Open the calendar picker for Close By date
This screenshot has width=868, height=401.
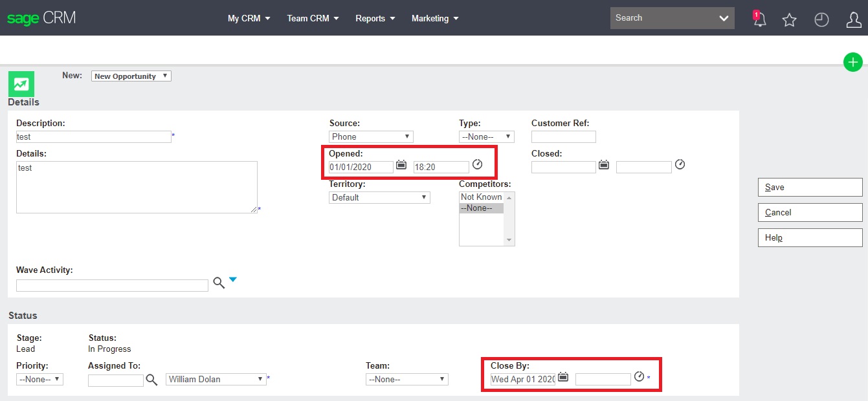click(x=563, y=377)
